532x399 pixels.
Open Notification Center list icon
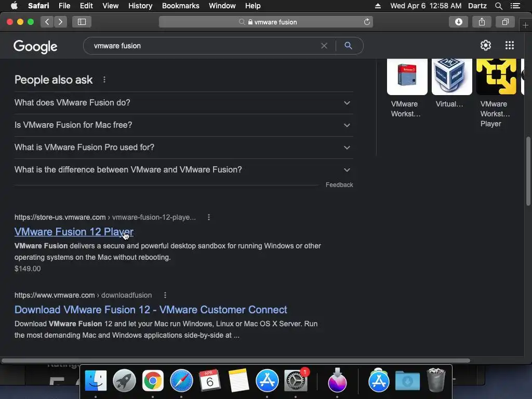pos(515,6)
